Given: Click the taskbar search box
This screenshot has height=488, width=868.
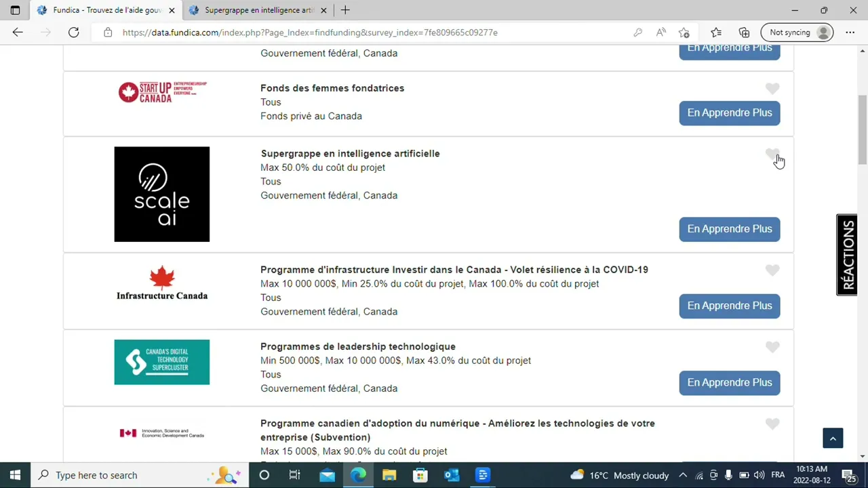Looking at the screenshot, I should tap(140, 475).
